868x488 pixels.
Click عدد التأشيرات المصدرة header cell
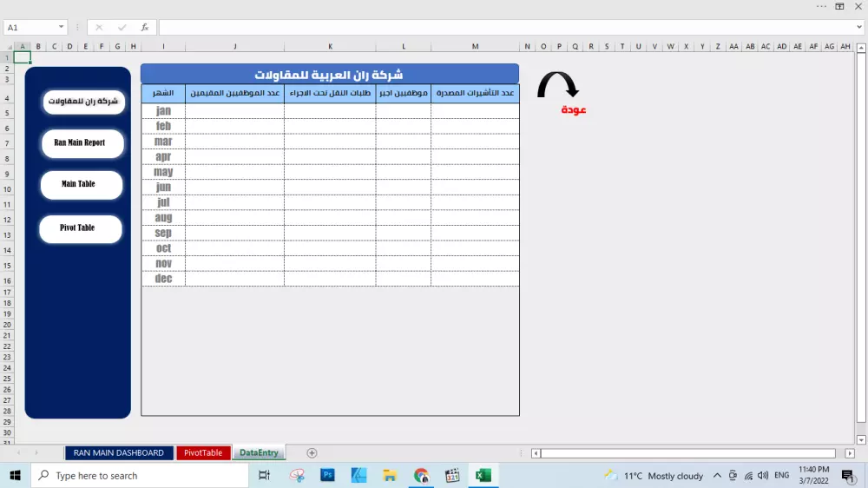coord(475,93)
